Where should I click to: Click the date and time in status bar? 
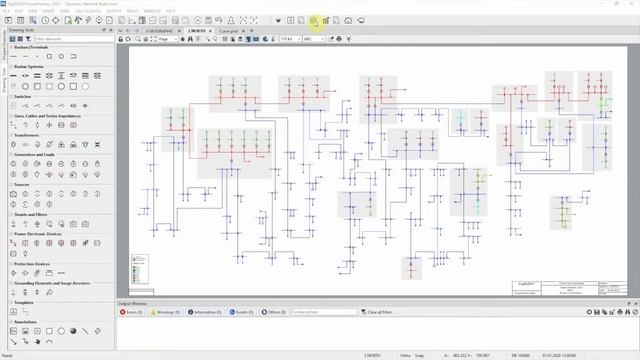coord(559,356)
